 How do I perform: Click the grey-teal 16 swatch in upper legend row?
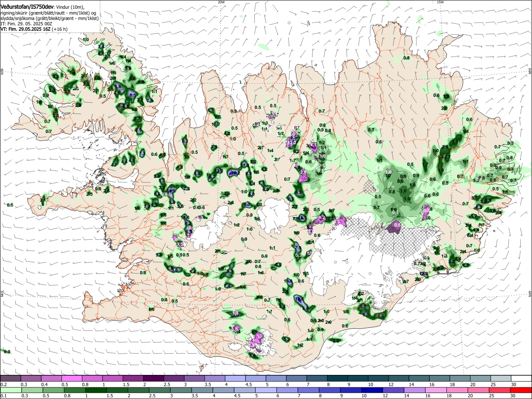(440, 378)
